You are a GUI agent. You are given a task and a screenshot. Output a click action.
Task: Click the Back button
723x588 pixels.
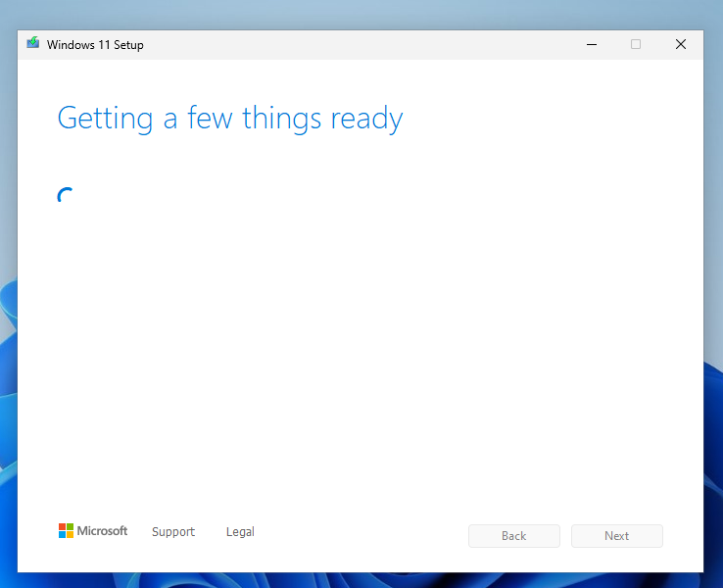click(x=514, y=536)
